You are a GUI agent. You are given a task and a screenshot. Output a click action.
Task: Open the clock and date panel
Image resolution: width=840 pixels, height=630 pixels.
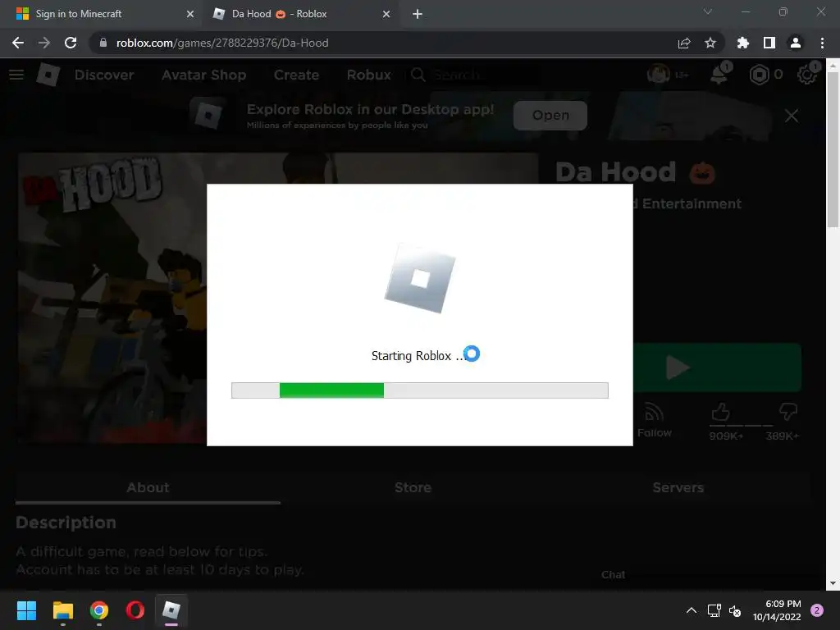click(x=777, y=610)
